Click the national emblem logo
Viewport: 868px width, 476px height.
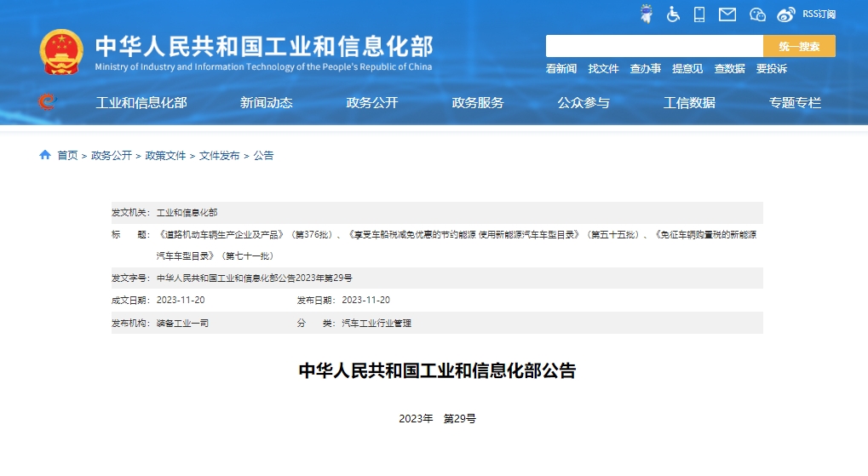tap(61, 52)
